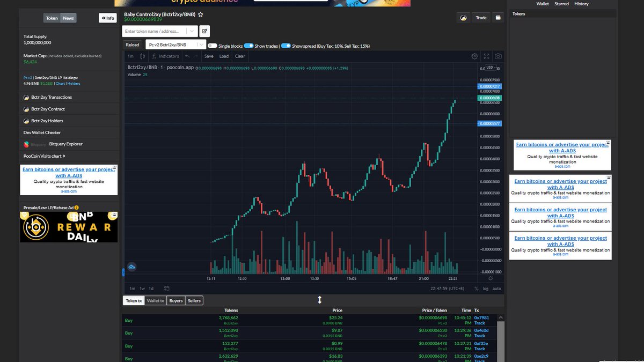Switch to the Token tab
Image resolution: width=644 pixels, height=362 pixels.
[52, 18]
